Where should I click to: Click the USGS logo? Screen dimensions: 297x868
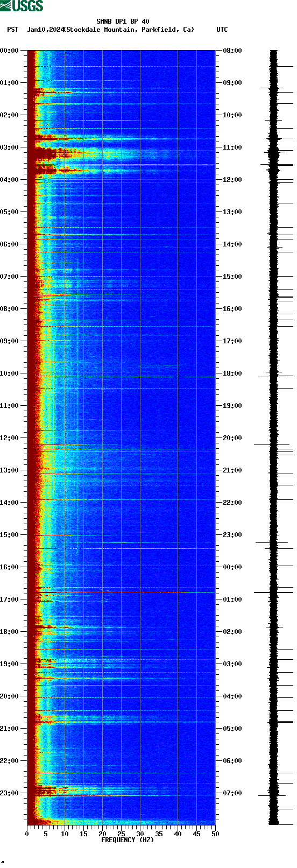22,6
